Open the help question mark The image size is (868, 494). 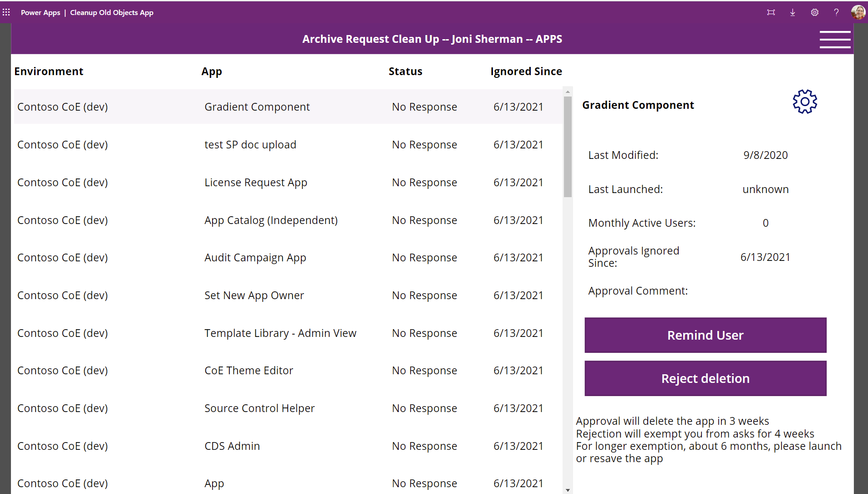tap(836, 12)
